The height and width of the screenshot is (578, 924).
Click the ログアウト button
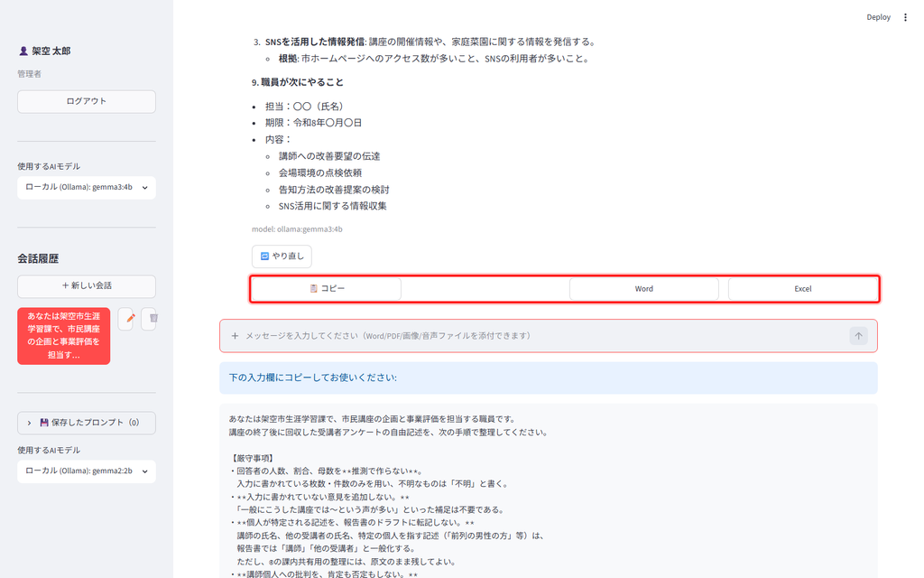tap(87, 101)
